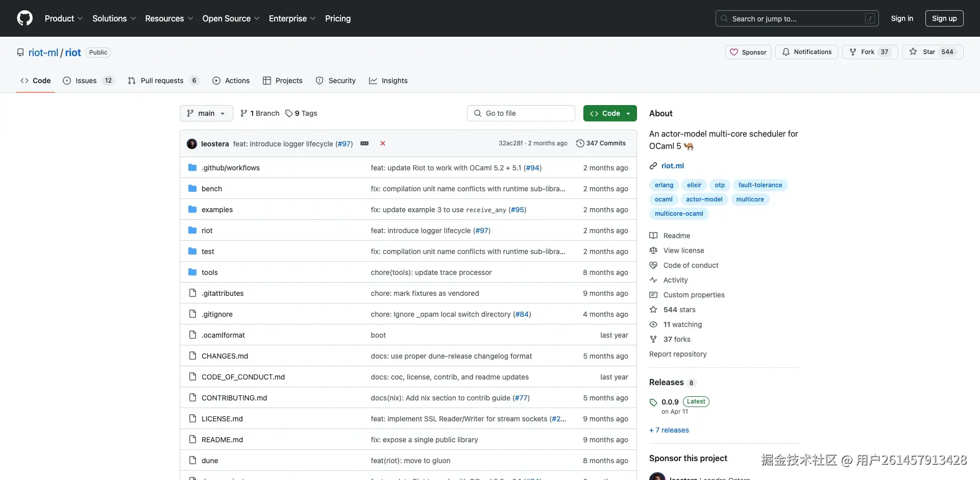Switch to the Pull requests tab
Image resolution: width=980 pixels, height=480 pixels.
click(163, 81)
